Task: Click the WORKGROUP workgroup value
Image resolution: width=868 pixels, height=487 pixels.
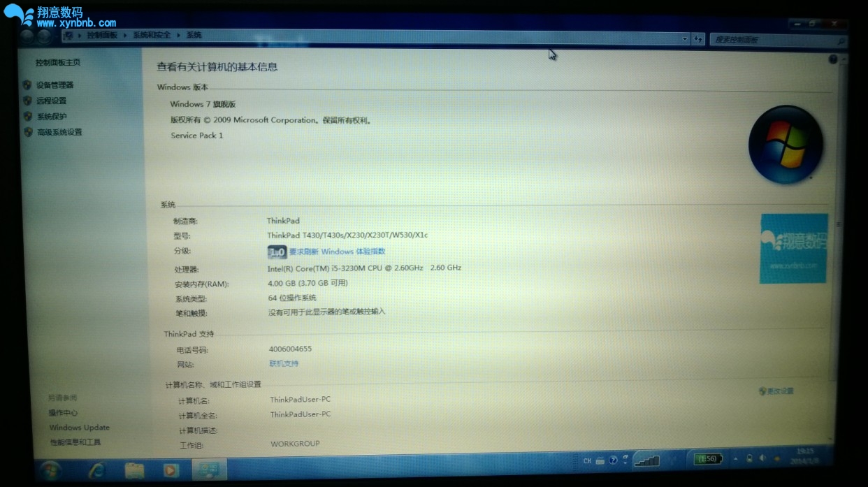Action: point(295,444)
